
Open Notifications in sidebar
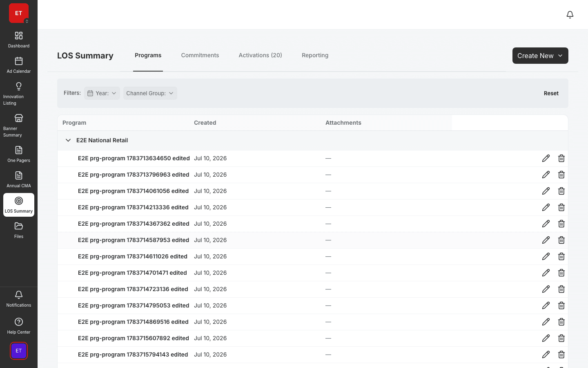tap(19, 299)
